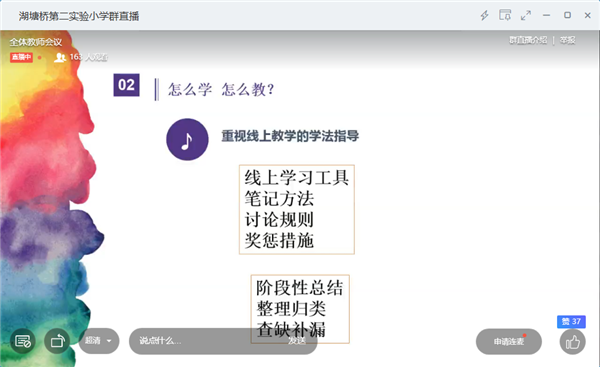Switch to fullscreen with diagonal arrows icon
600x367 pixels.
point(526,15)
